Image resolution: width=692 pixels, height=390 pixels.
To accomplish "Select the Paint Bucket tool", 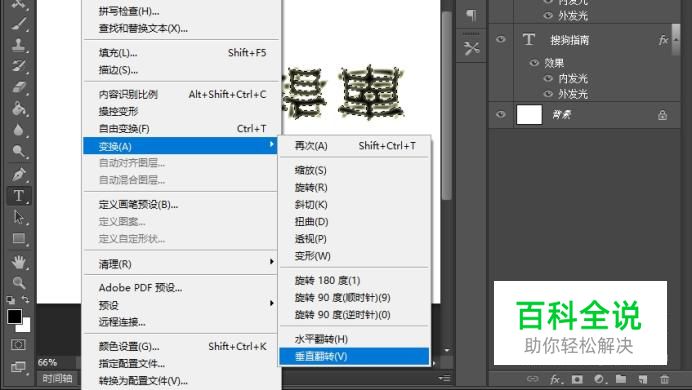I will pyautogui.click(x=18, y=109).
